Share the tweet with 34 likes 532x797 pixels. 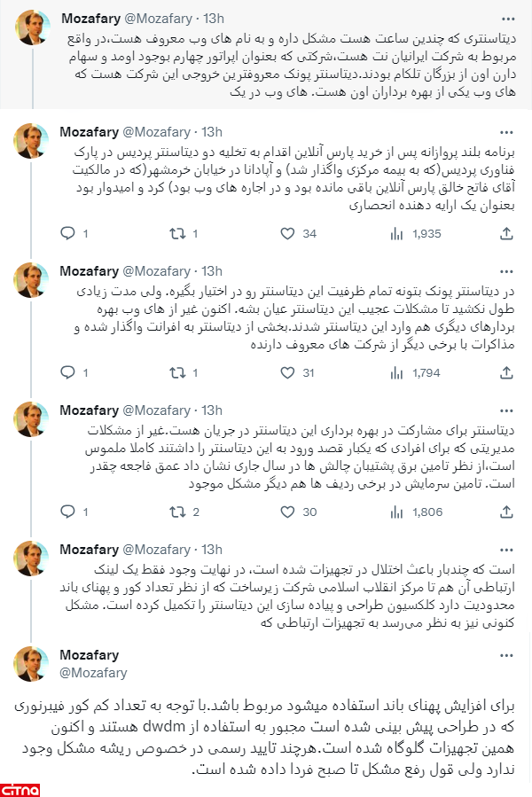(x=506, y=234)
